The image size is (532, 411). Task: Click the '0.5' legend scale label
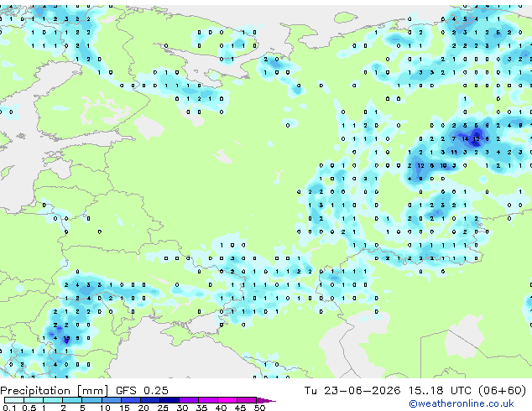(x=29, y=408)
